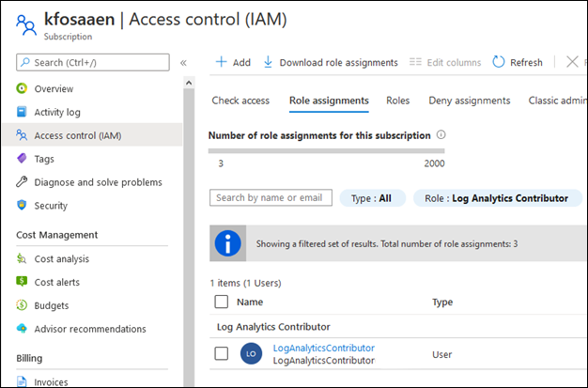Click the role assignments usage bar
This screenshot has height=388, width=588.
(326, 151)
